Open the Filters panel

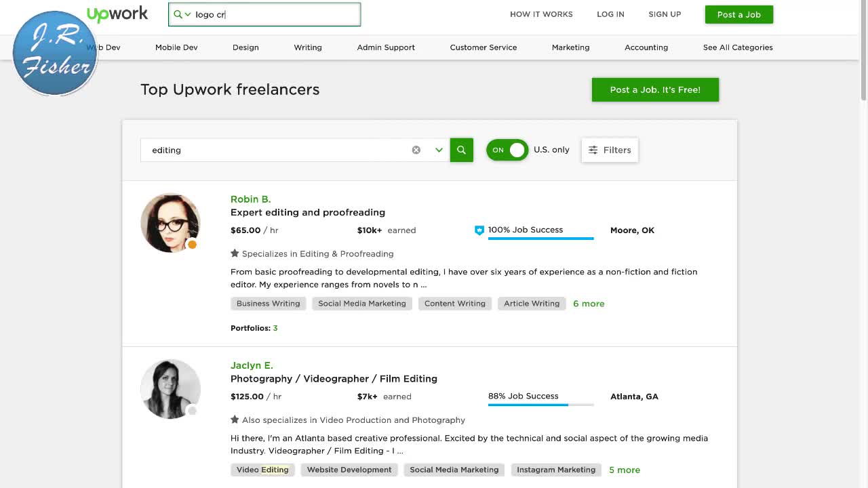[x=610, y=150]
